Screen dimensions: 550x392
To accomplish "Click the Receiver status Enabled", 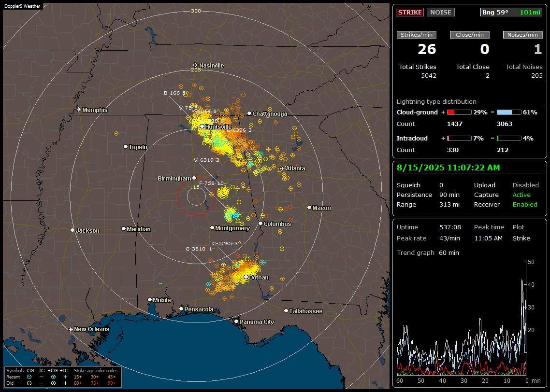I will 525,205.
